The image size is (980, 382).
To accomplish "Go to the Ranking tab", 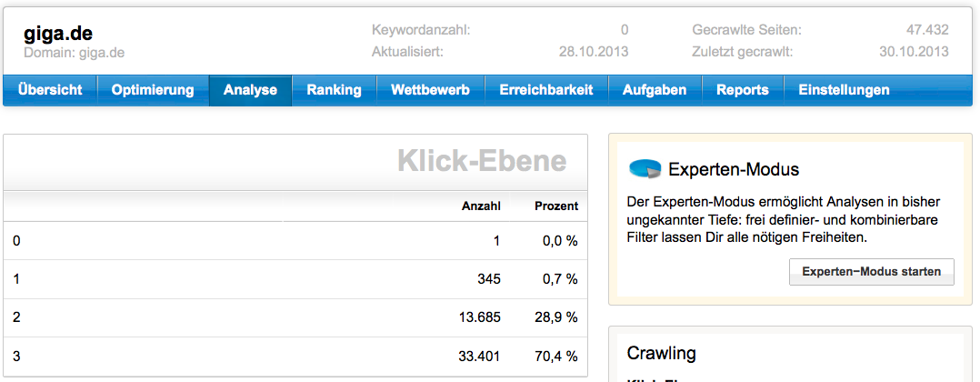I will (x=334, y=90).
